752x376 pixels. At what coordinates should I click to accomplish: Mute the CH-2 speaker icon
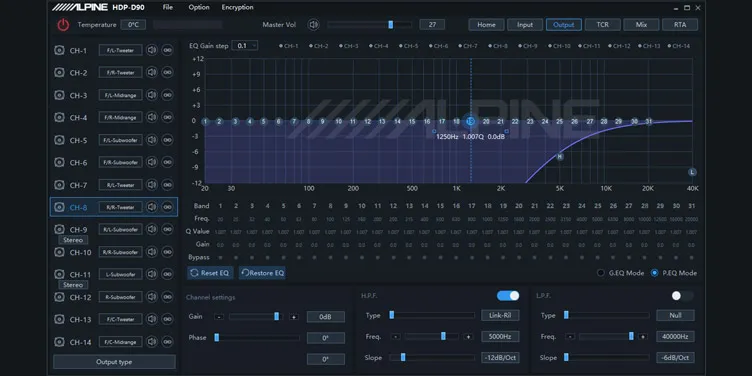(152, 72)
